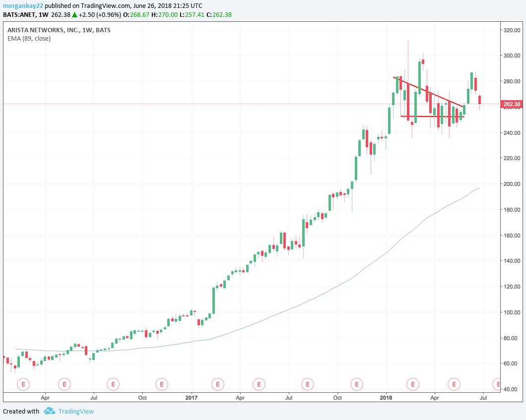The image size is (526, 420).
Task: Click the 140.00 price axis label
Action: (512, 261)
